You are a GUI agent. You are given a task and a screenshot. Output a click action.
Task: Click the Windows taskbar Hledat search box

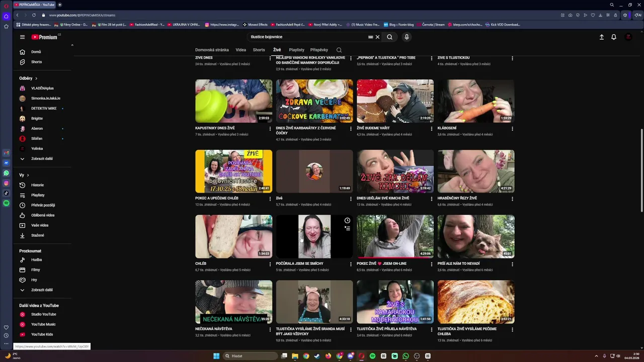click(x=251, y=356)
